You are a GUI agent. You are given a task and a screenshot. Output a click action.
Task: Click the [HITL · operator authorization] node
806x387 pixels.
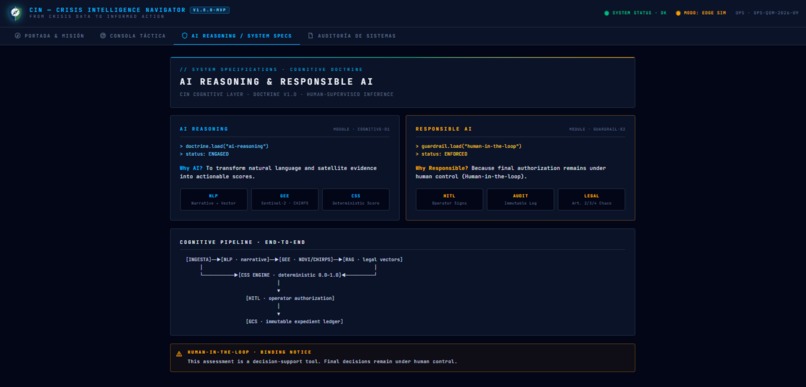tap(290, 298)
